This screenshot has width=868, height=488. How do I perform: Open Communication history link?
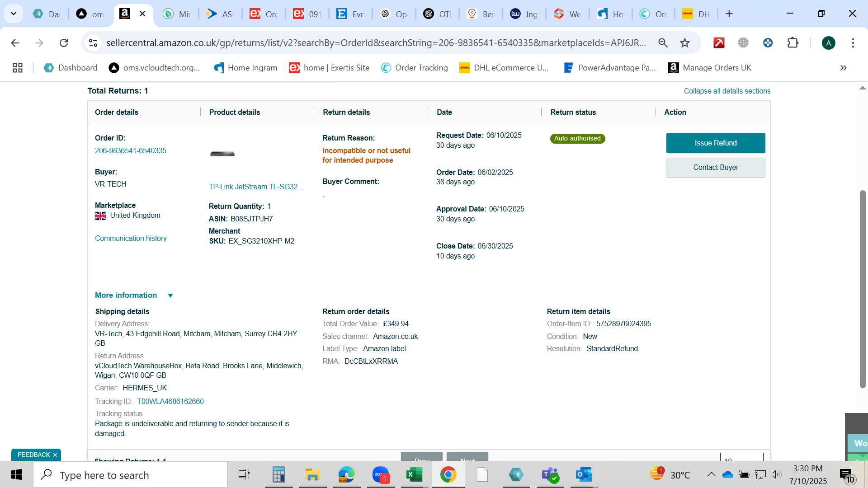[131, 239]
